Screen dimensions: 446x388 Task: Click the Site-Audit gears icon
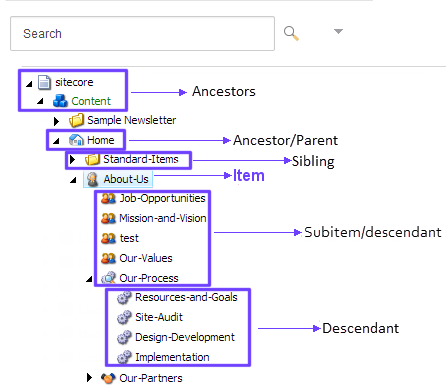coord(124,317)
